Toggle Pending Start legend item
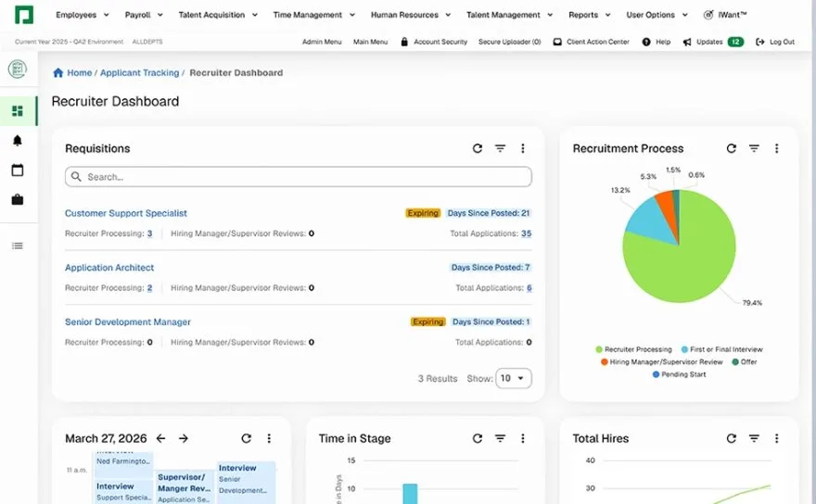Viewport: 816px width, 504px height. point(679,374)
